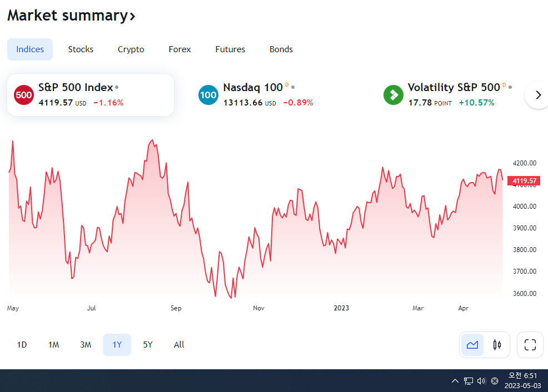Set chart range to 5Y
Viewport: 548px width, 392px height.
point(148,345)
